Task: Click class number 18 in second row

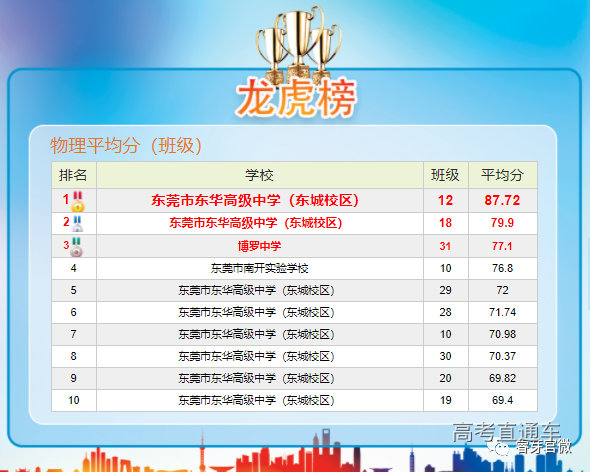Action: point(446,223)
